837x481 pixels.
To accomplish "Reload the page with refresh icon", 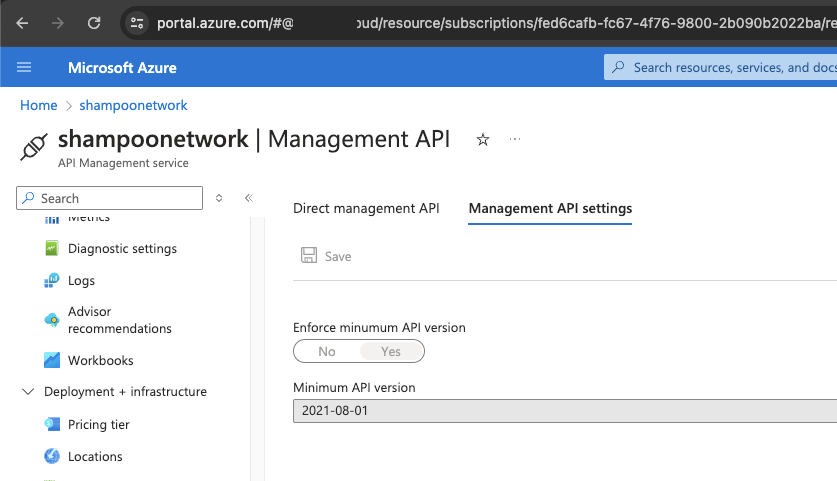I will pyautogui.click(x=94, y=23).
